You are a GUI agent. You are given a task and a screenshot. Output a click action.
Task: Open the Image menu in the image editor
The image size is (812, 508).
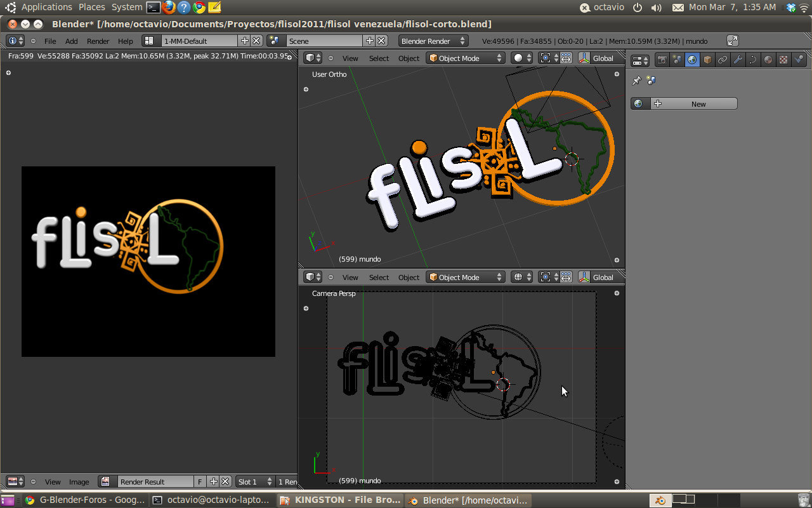click(x=79, y=482)
